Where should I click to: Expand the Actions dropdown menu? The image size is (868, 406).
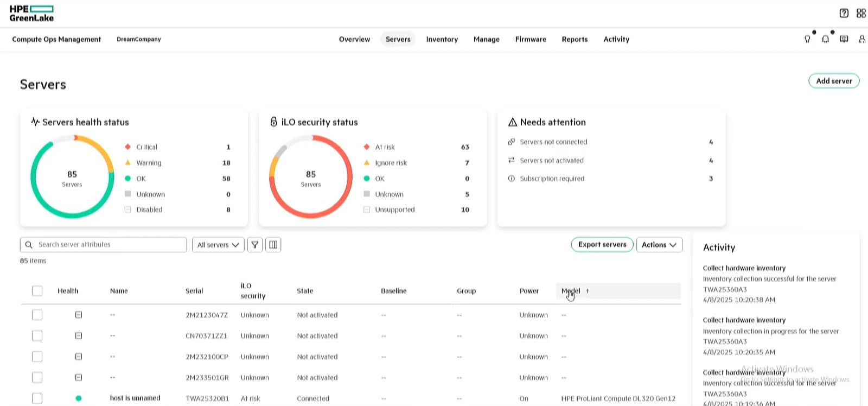659,245
